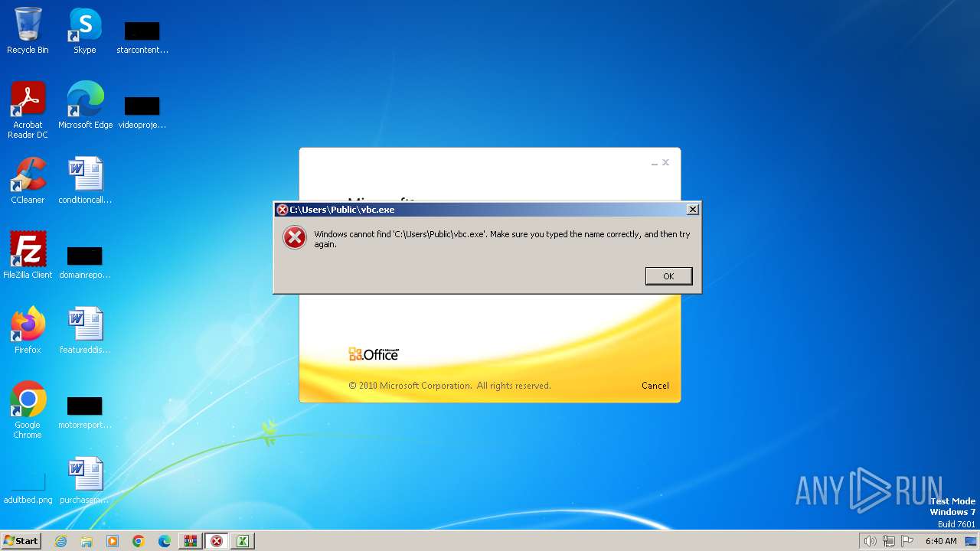Open Windows Media Player from taskbar
Viewport: 980px width, 551px height.
113,541
